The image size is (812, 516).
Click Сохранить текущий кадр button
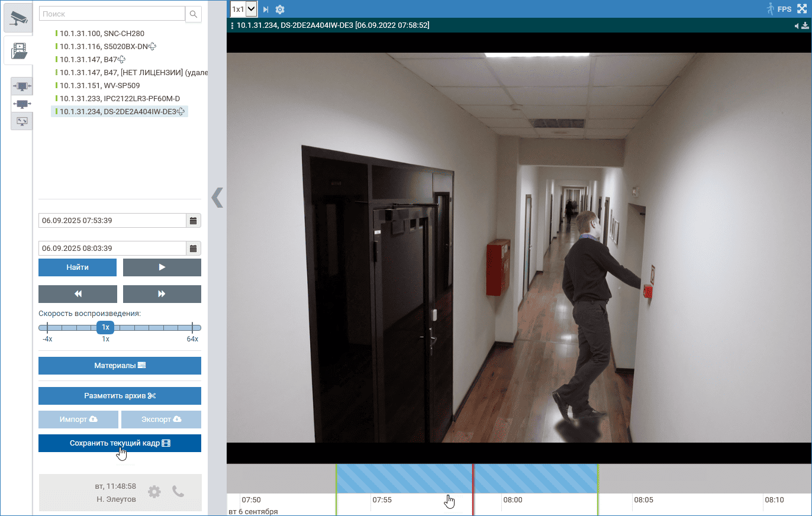coord(120,443)
